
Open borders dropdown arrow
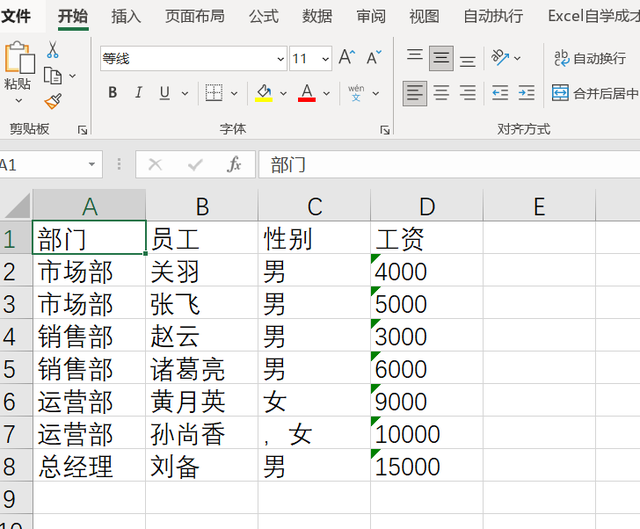point(234,93)
